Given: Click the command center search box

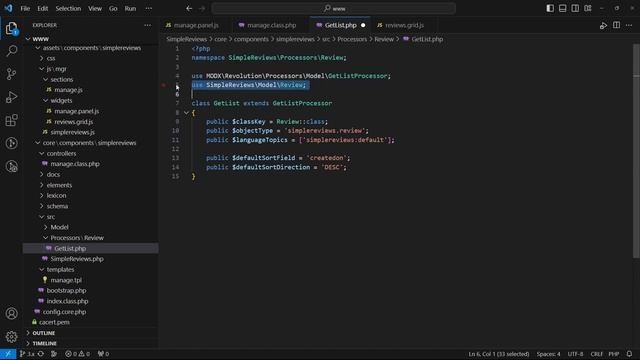Looking at the screenshot, I should click(334, 8).
